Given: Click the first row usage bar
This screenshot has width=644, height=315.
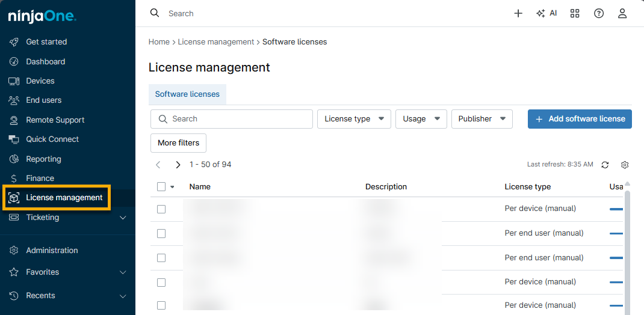Looking at the screenshot, I should [x=616, y=209].
